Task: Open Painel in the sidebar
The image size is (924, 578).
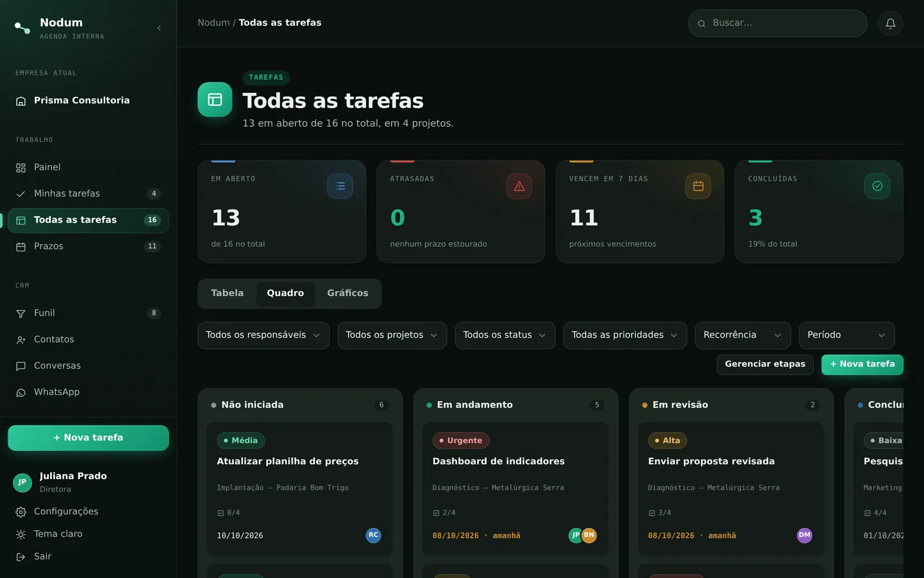Action: tap(88, 168)
